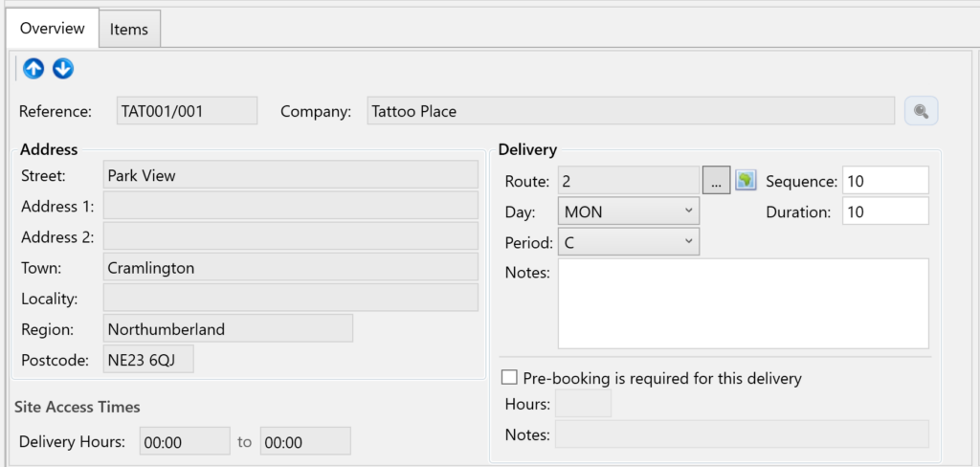This screenshot has height=467, width=980.
Task: Enable pre-booking required for this delivery
Action: tap(509, 378)
